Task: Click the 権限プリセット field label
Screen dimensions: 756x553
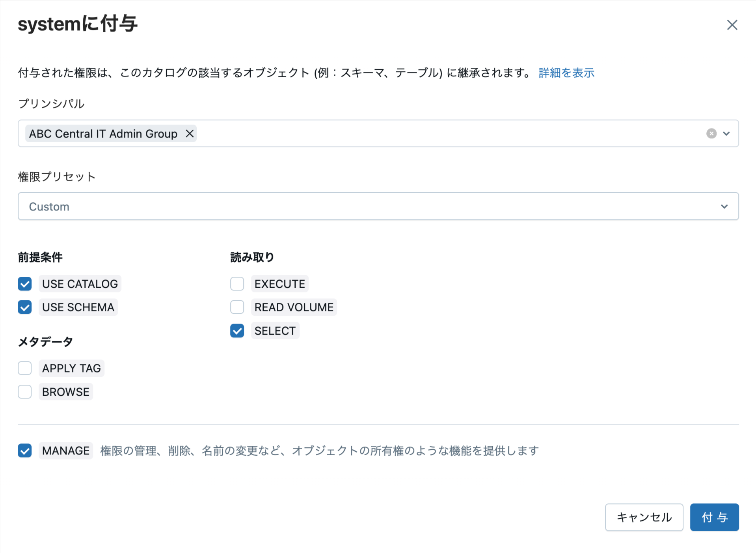Action: click(57, 177)
